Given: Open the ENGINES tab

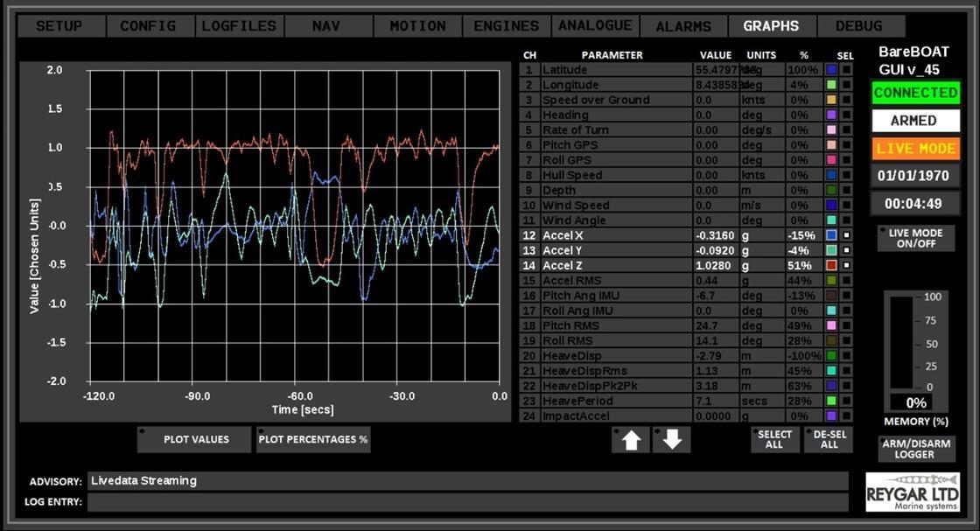Looking at the screenshot, I should [x=506, y=25].
